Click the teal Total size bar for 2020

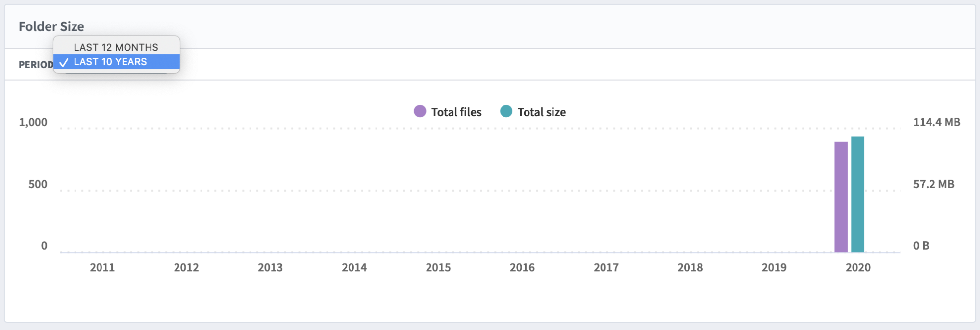pos(857,194)
